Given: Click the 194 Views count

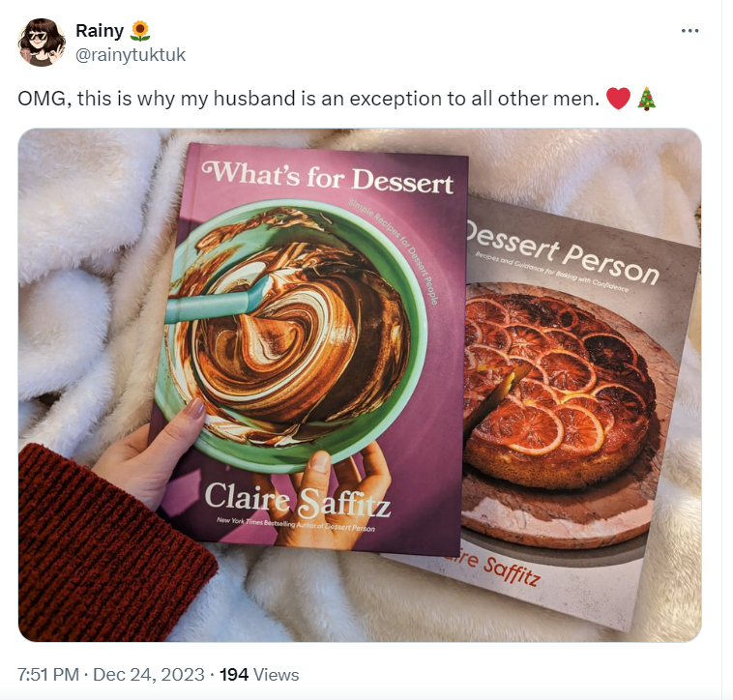Looking at the screenshot, I should click(x=259, y=675).
